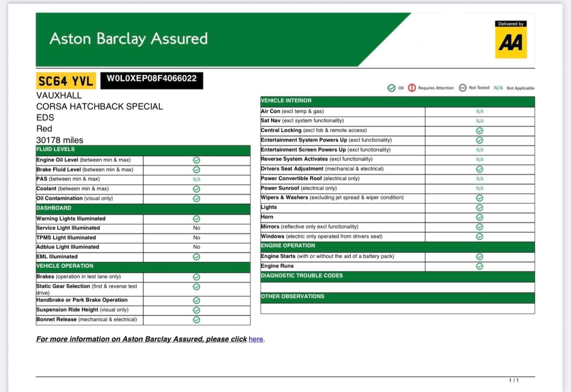Viewport: 571px width, 392px height.
Task: Click Bonnet Release check mark
Action: 196,320
